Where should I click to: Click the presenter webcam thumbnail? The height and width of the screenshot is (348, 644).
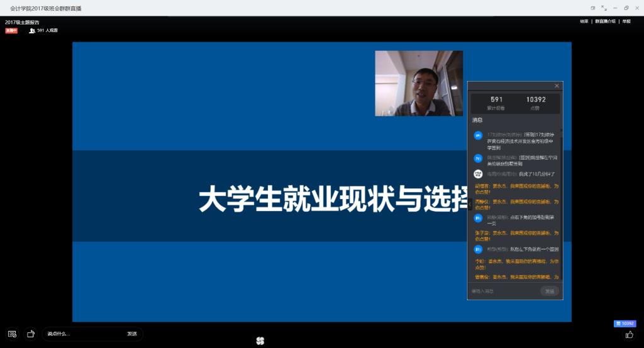tap(419, 84)
